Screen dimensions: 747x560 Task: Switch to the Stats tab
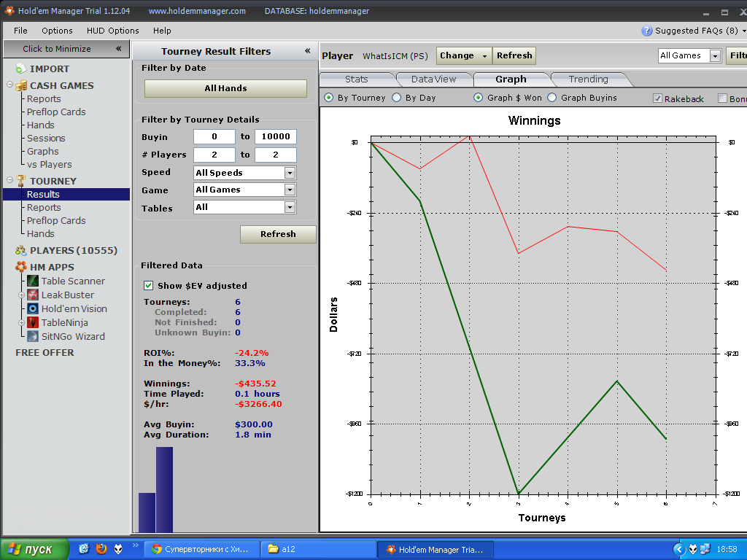point(356,79)
